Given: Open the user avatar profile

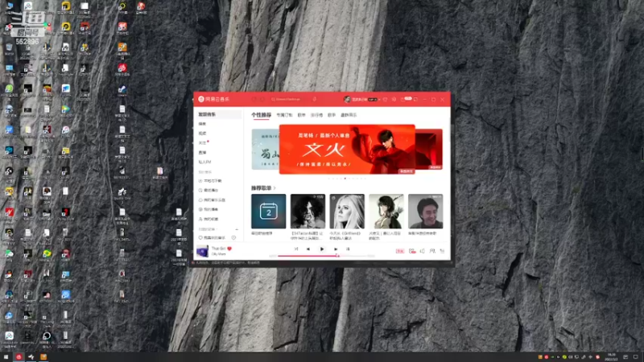Looking at the screenshot, I should coord(347,99).
